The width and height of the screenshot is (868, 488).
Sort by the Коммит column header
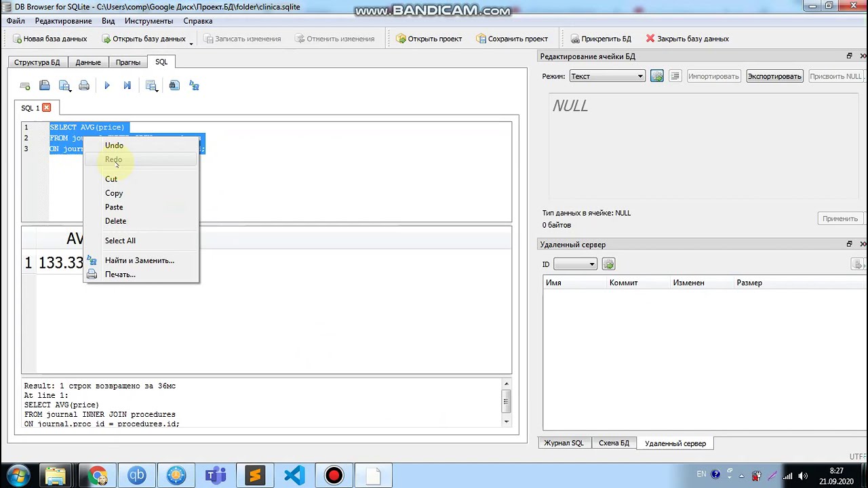pyautogui.click(x=639, y=283)
